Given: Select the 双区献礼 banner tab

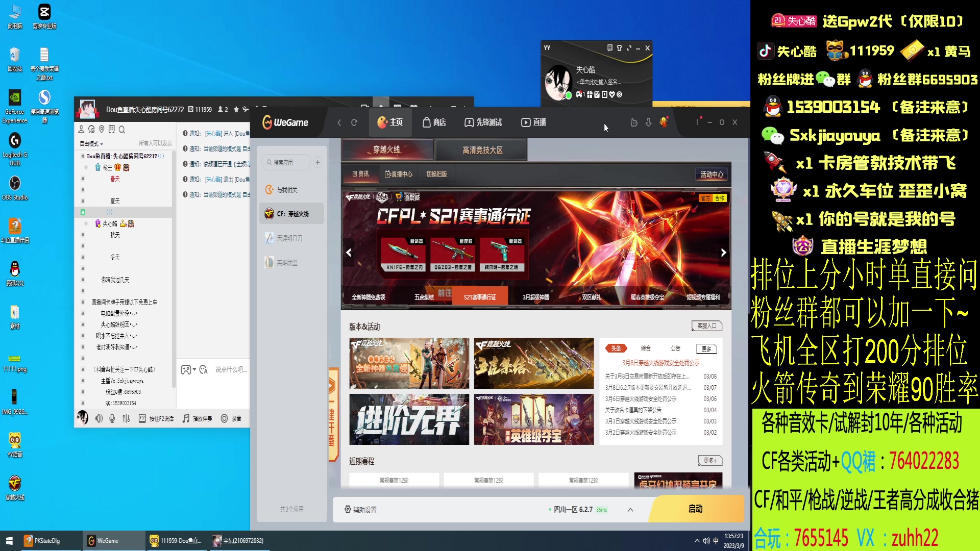Looking at the screenshot, I should click(592, 297).
